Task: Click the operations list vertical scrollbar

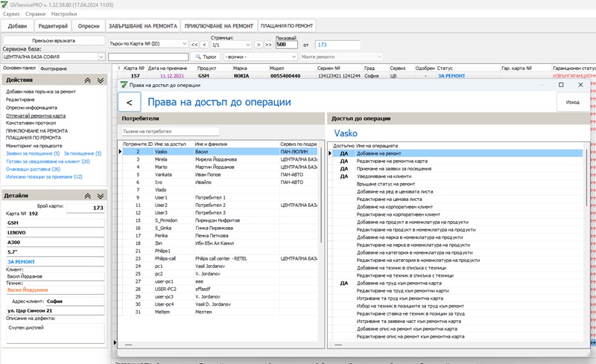Action: click(x=587, y=179)
